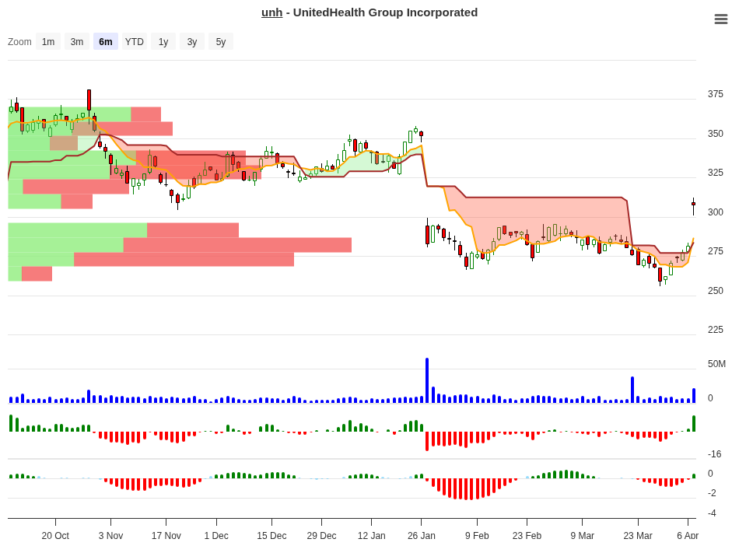This screenshot has width=739, height=560.
Task: Switch zoom to YTD
Action: point(135,41)
